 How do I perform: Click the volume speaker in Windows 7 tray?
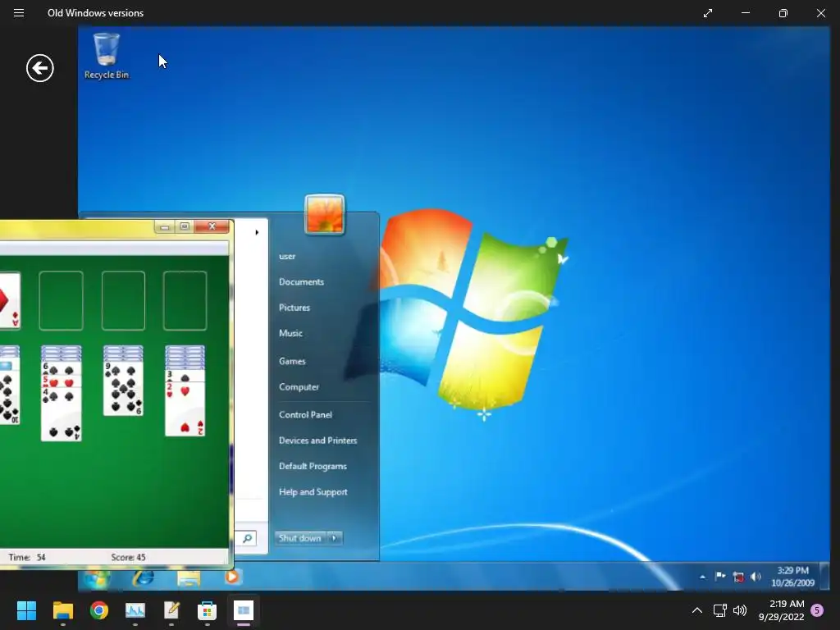pos(756,577)
